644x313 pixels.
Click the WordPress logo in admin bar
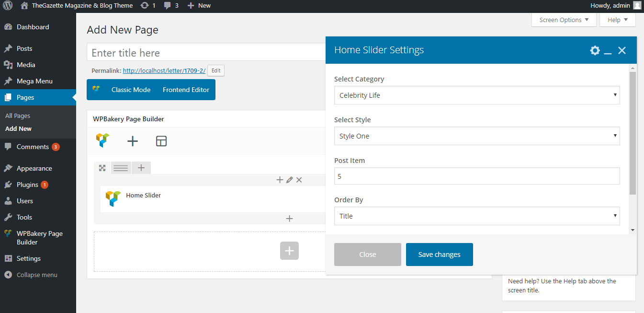(8, 6)
